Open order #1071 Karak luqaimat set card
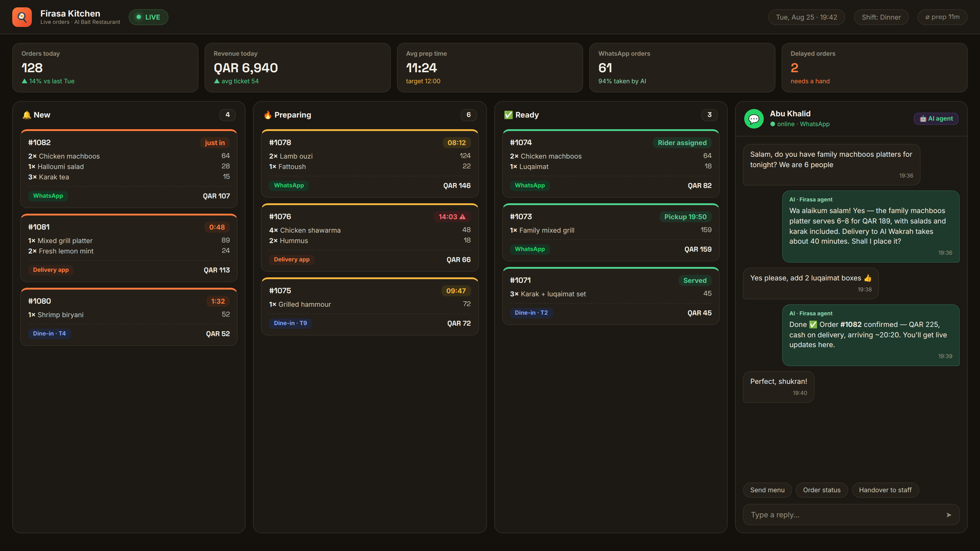 click(611, 296)
